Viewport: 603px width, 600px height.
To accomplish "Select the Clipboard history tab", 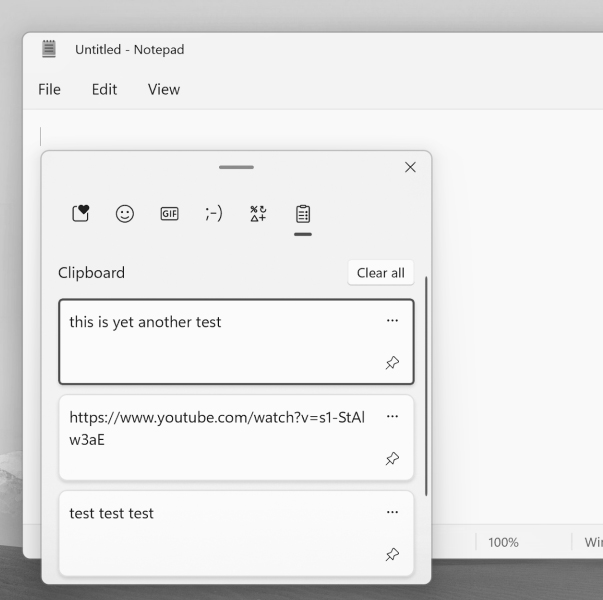I will click(x=303, y=213).
